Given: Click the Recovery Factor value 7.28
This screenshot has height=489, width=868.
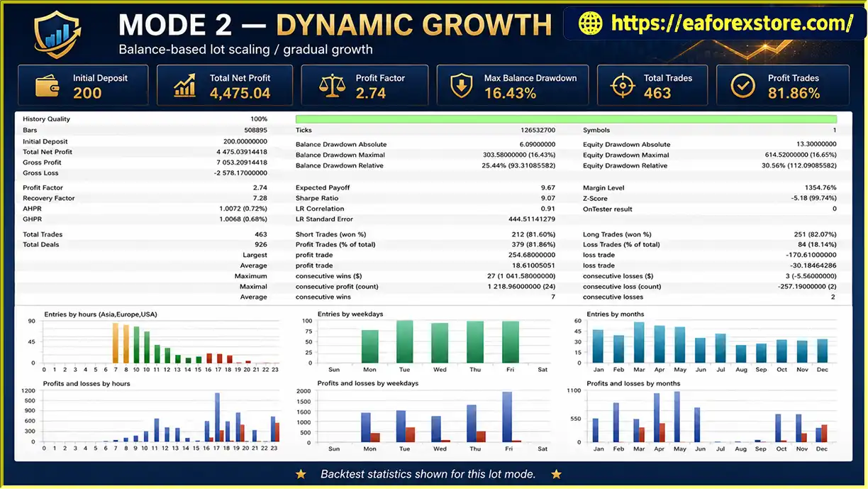Looking at the screenshot, I should tap(260, 199).
